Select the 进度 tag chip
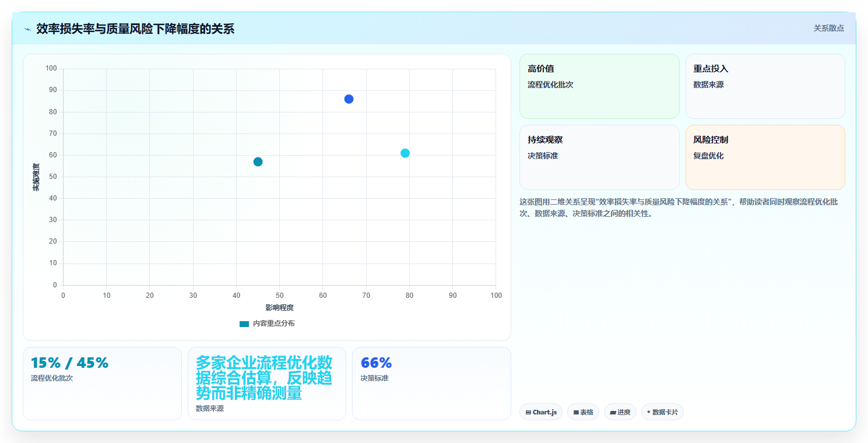868x443 pixels. 620,412
